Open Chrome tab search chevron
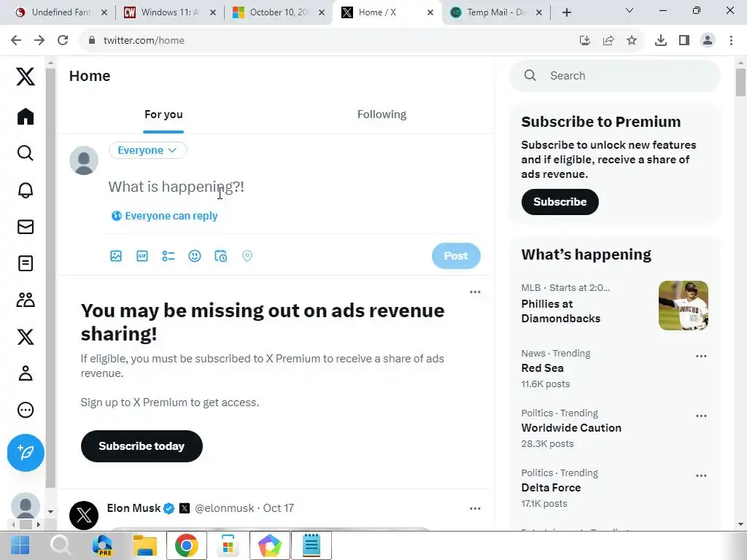The width and height of the screenshot is (747, 560). pyautogui.click(x=630, y=10)
